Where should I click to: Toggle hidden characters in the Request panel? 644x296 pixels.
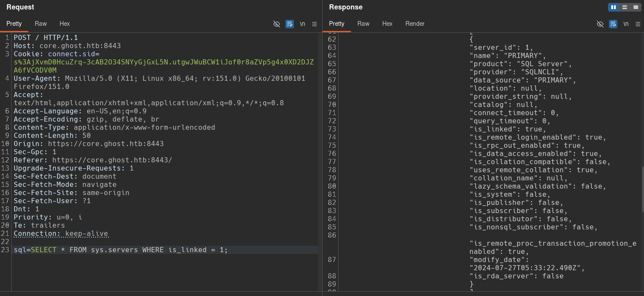pyautogui.click(x=277, y=24)
